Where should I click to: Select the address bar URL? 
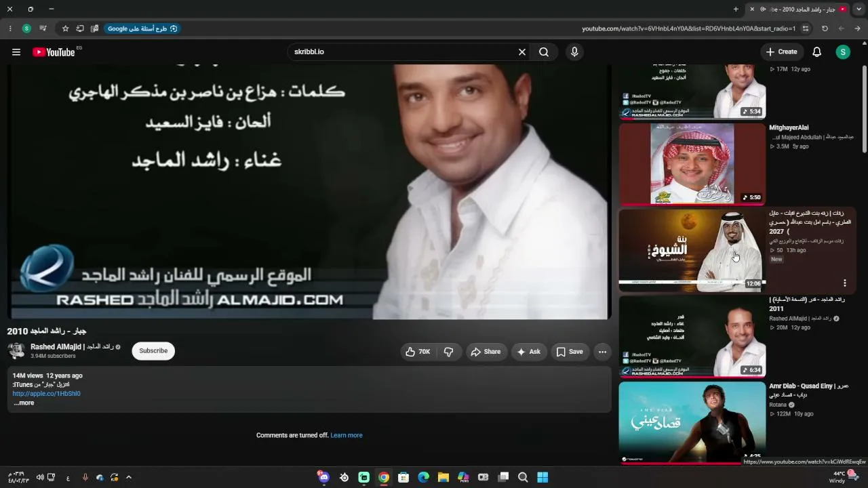(x=688, y=28)
